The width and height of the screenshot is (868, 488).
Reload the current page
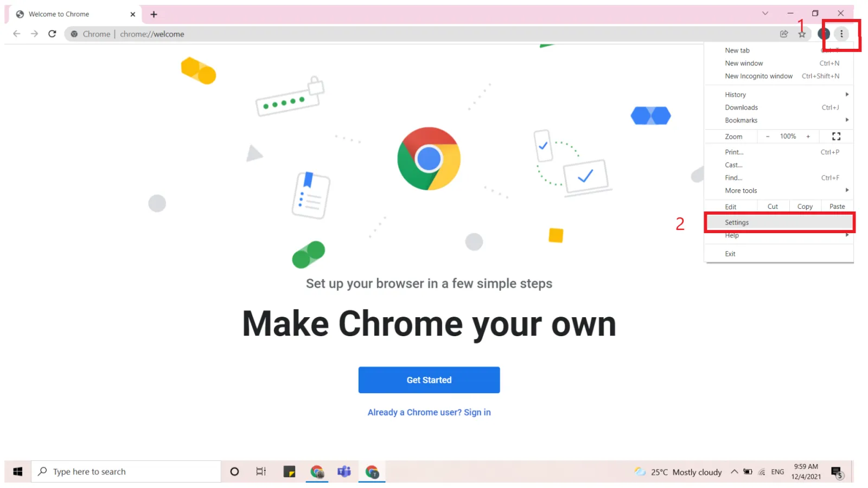(x=52, y=34)
